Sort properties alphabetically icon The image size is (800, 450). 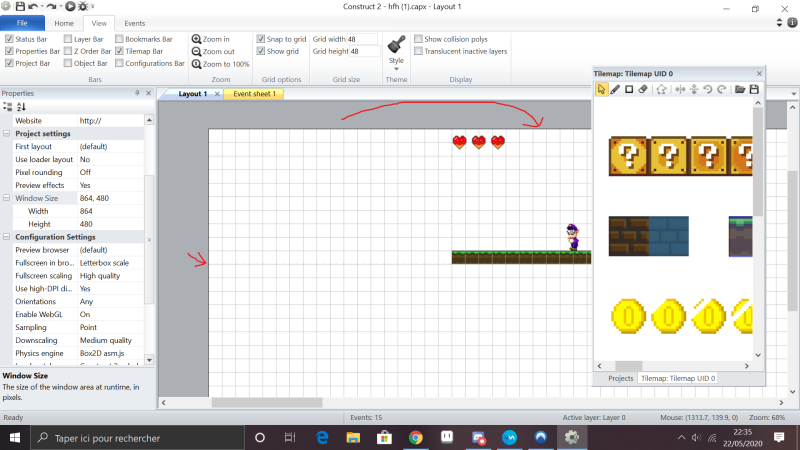(21, 107)
